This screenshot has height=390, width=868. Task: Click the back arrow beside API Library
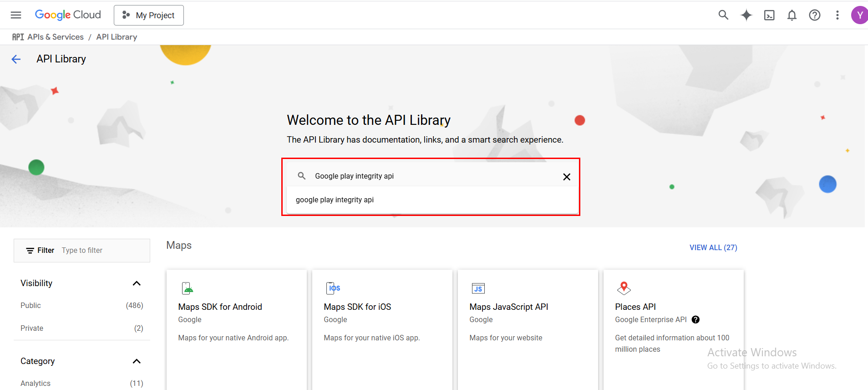[16, 59]
